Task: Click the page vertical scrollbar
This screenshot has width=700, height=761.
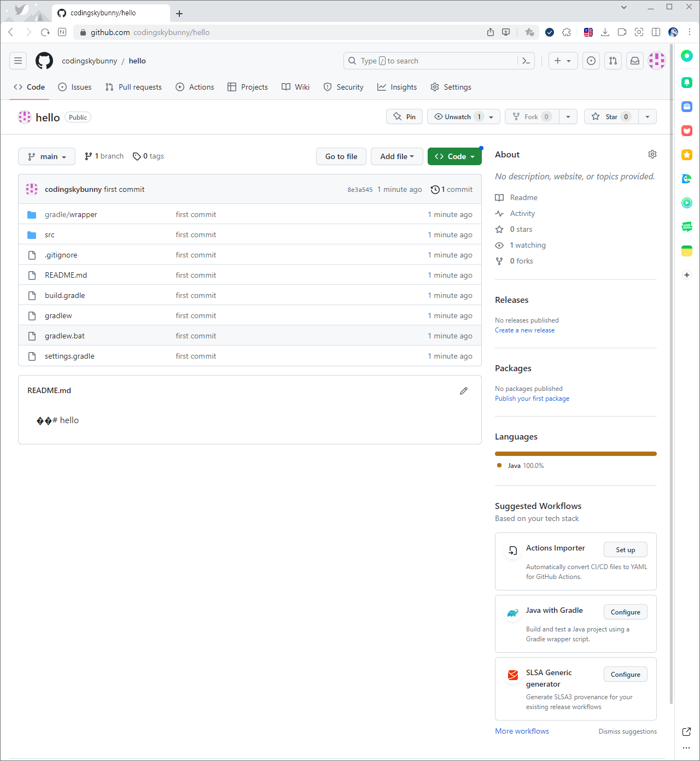Action: (x=672, y=374)
